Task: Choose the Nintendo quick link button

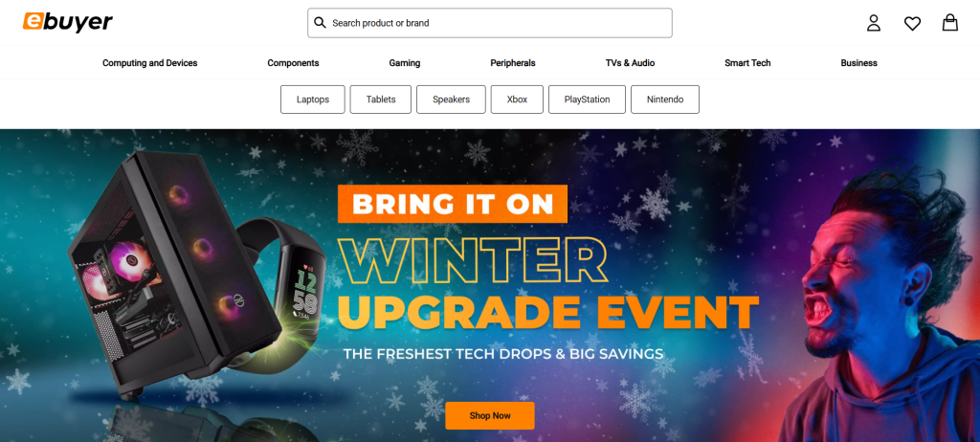Action: 665,99
